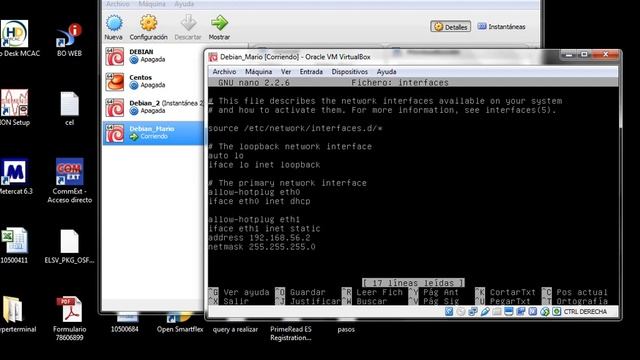
Task: Click the optical disk status icon
Action: 461,312
